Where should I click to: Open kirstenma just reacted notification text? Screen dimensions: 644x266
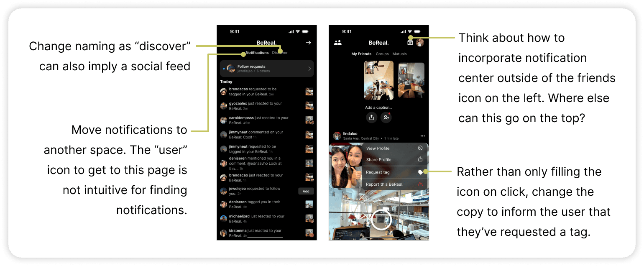pyautogui.click(x=256, y=233)
